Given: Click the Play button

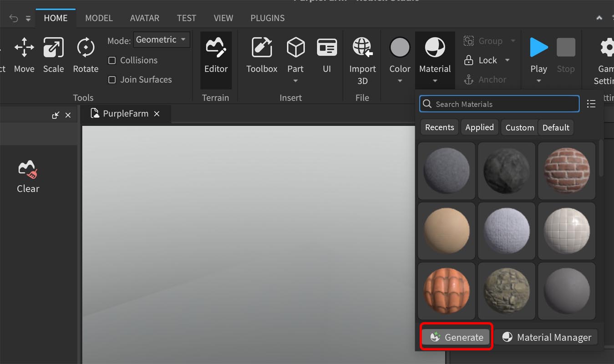Looking at the screenshot, I should [x=538, y=56].
